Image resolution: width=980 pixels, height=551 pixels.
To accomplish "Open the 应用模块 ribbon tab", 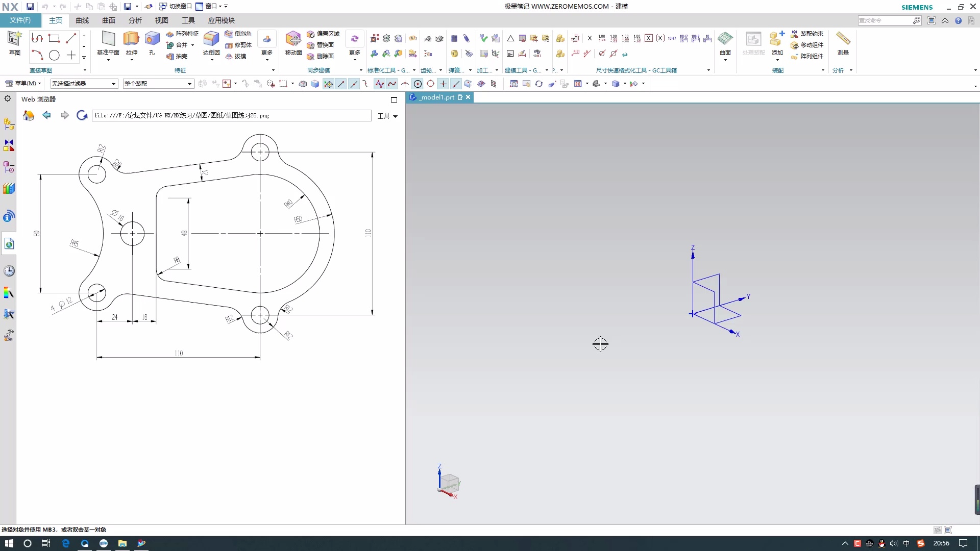I will click(221, 20).
